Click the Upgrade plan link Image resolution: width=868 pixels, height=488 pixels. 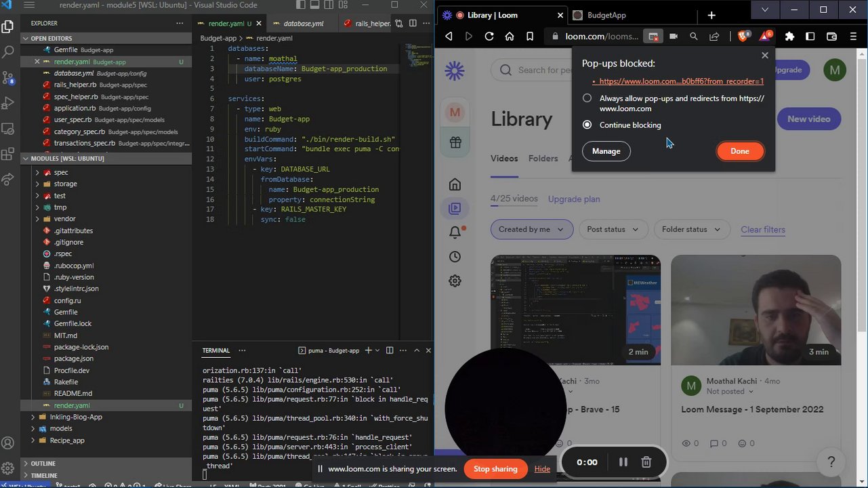[x=574, y=199]
